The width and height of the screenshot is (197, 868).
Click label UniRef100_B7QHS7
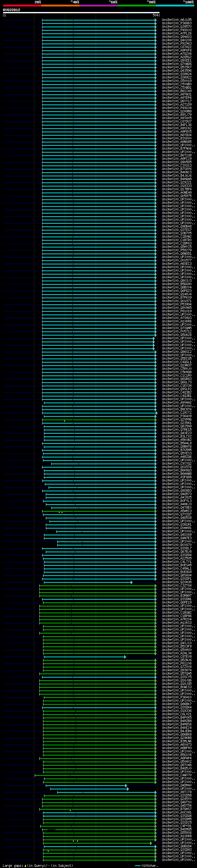click(x=177, y=809)
